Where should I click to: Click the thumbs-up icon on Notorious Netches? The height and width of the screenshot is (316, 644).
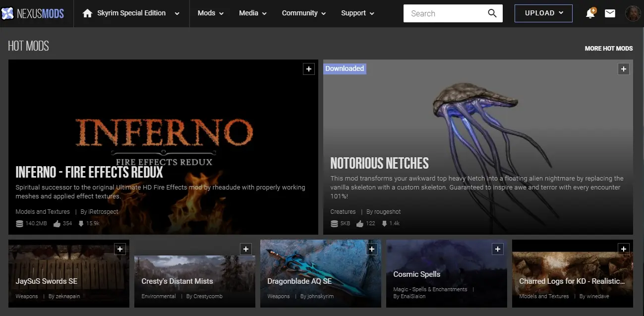tap(360, 223)
